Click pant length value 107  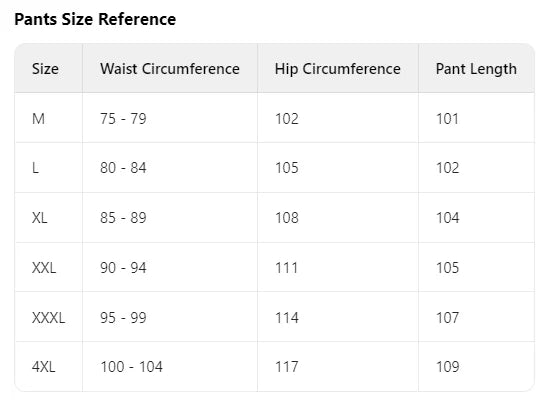pos(447,318)
